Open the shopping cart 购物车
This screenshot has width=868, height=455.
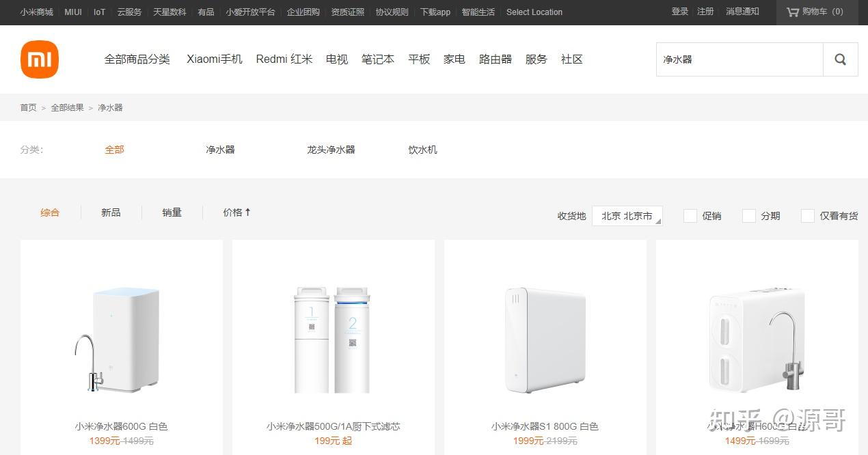point(817,12)
